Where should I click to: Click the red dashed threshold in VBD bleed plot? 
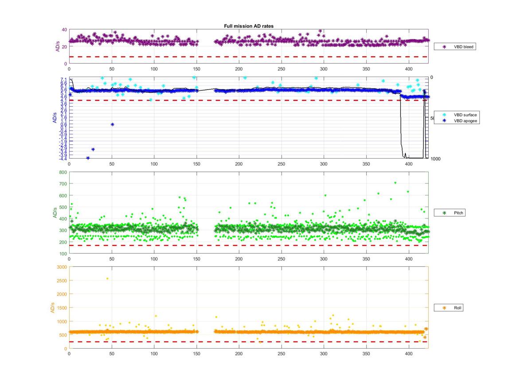click(x=249, y=57)
